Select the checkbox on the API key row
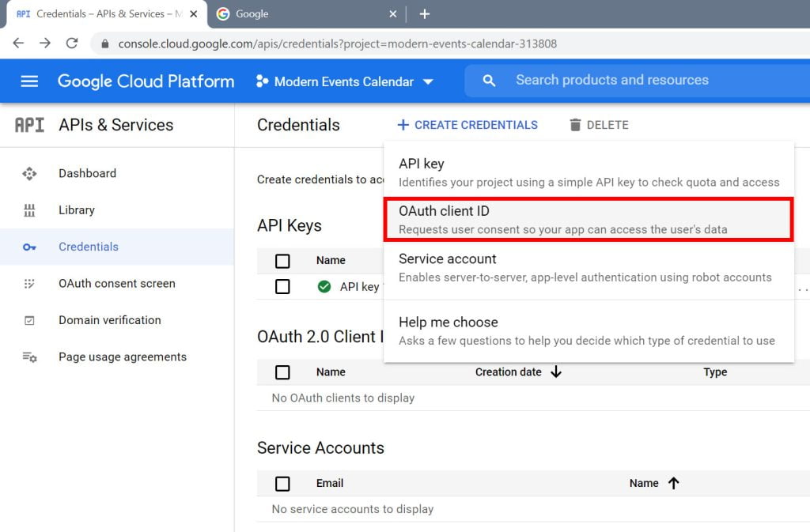 click(x=282, y=286)
